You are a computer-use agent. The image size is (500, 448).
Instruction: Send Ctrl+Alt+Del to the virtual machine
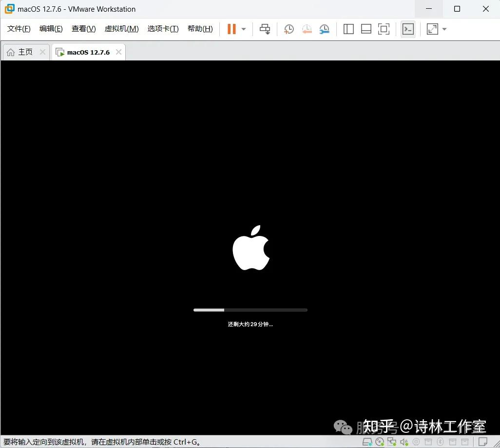(x=265, y=29)
